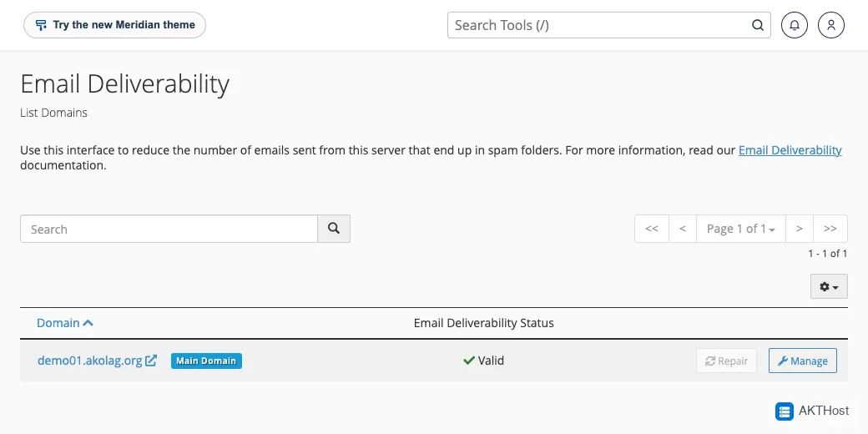Screen dimensions: 868x434
Task: Click the notifications bell icon
Action: coord(795,26)
